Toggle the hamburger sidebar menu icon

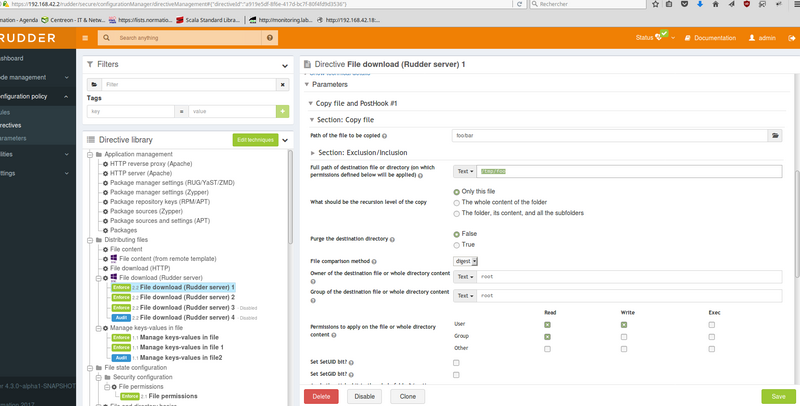point(85,38)
